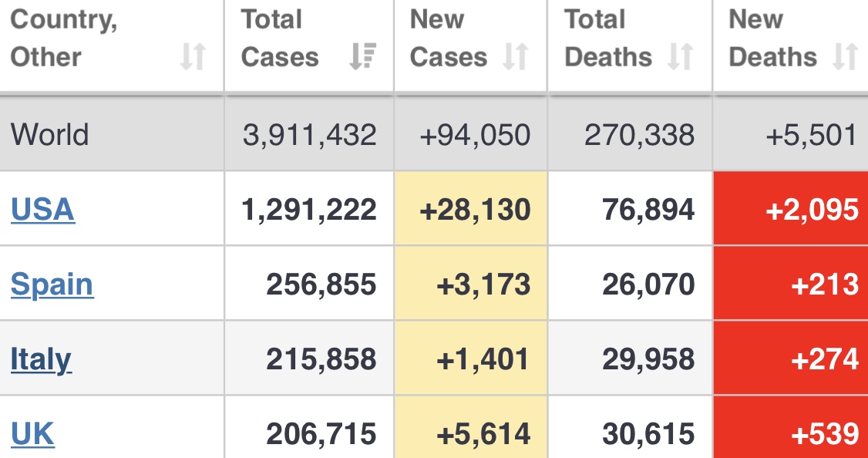Click the New Deaths sort arrows icon
The image size is (868, 458).
[x=846, y=57]
